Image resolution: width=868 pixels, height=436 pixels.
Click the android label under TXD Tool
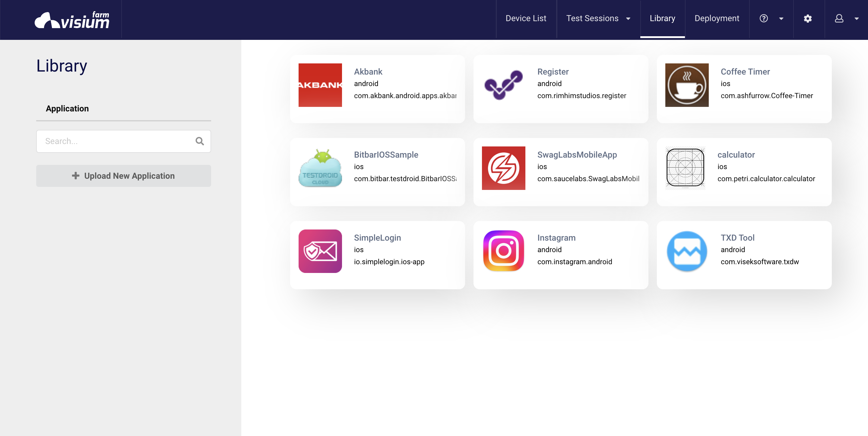(733, 249)
